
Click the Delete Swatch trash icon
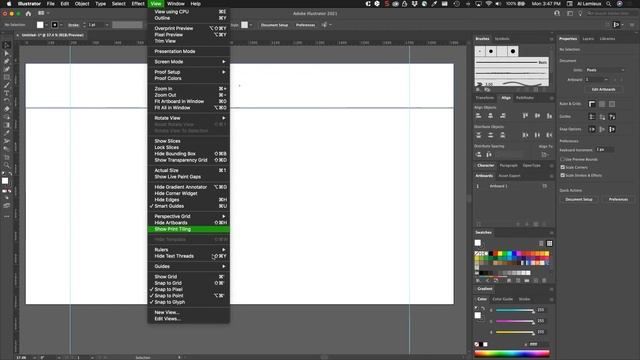(544, 281)
